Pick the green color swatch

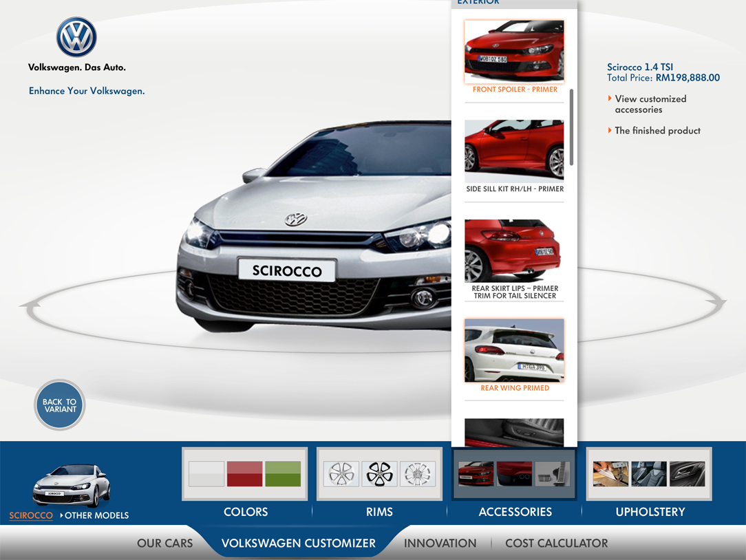pyautogui.click(x=283, y=473)
